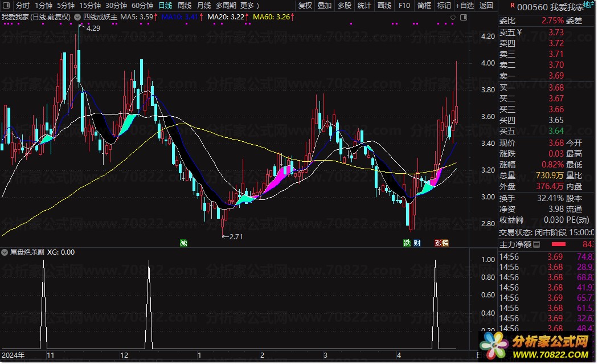Image resolution: width=598 pixels, height=364 pixels.
Task: Select the 15分钟 period
Action: tap(89, 5)
